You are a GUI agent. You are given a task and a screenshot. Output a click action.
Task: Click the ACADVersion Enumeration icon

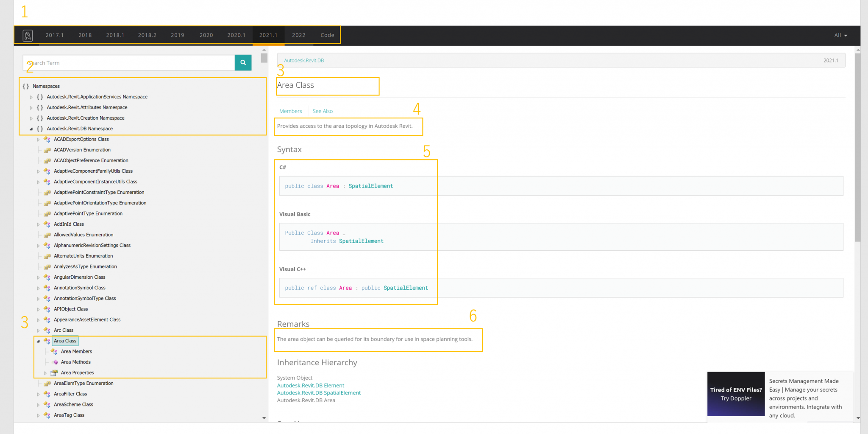[47, 150]
